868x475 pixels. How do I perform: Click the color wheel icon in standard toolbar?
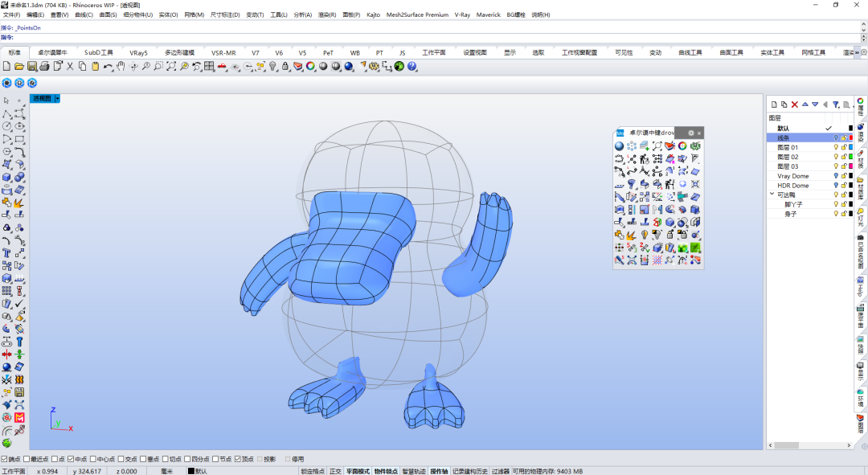point(310,67)
